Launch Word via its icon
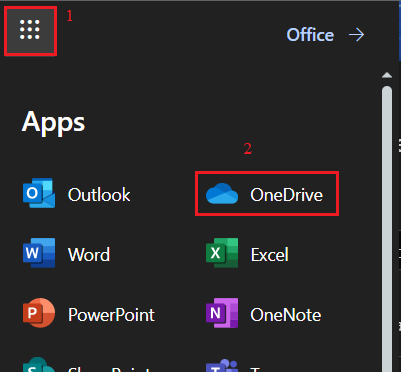Viewport: 401px width, 372px height. coord(39,253)
